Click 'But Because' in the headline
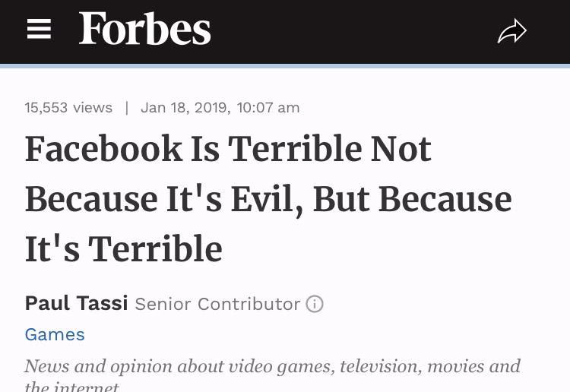570x392 pixels. tap(413, 199)
